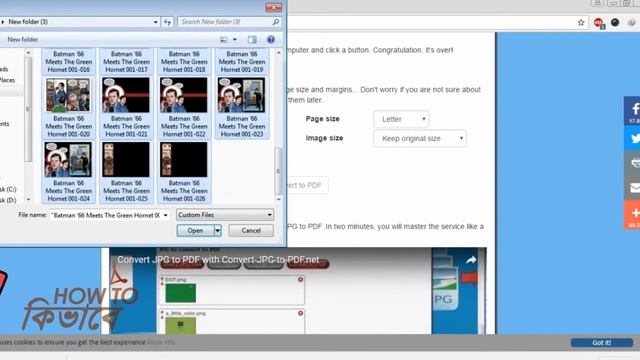The image size is (640, 360).
Task: Open the Page size Letter dropdown
Action: pyautogui.click(x=401, y=119)
